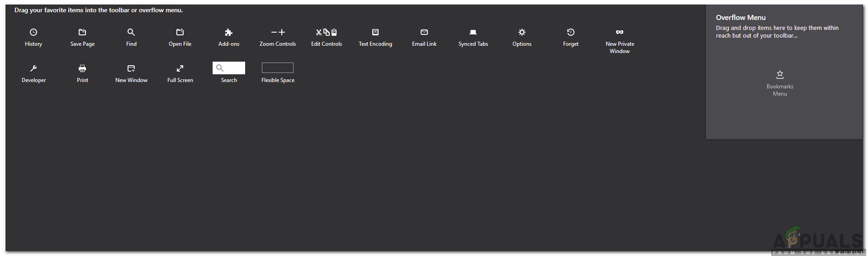The image size is (868, 256).
Task: Click the Print printer icon
Action: pos(82,68)
